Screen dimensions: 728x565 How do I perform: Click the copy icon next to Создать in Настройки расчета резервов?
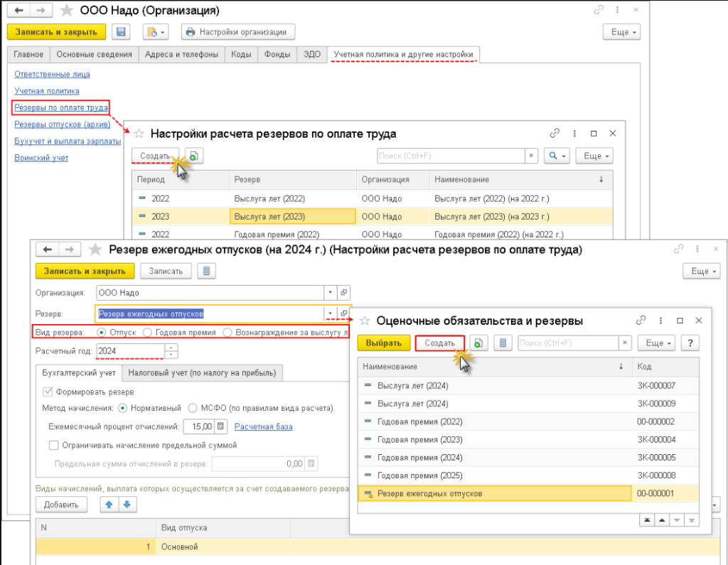coord(193,156)
